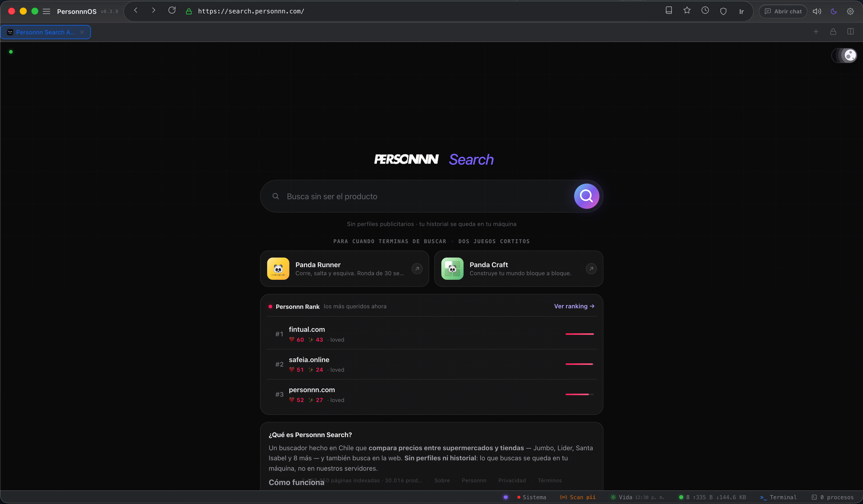Image resolution: width=863 pixels, height=504 pixels.
Task: Click Scan pii in the status bar
Action: [578, 497]
